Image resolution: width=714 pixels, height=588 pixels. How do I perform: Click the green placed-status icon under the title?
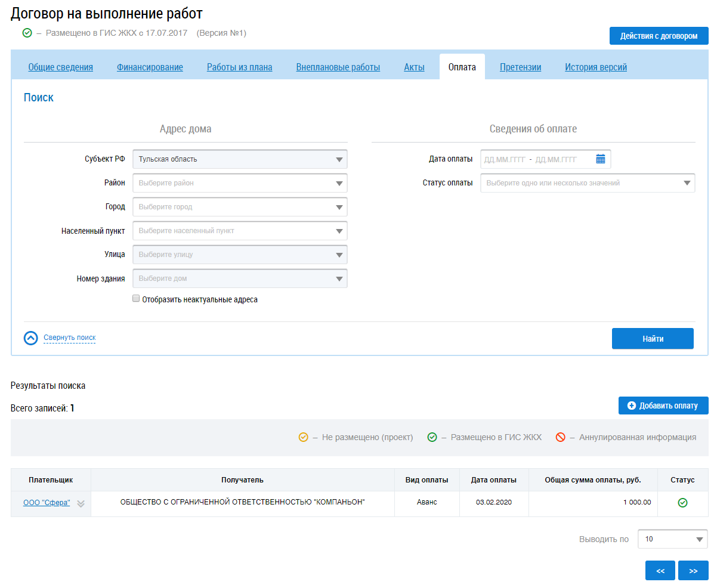[x=27, y=33]
